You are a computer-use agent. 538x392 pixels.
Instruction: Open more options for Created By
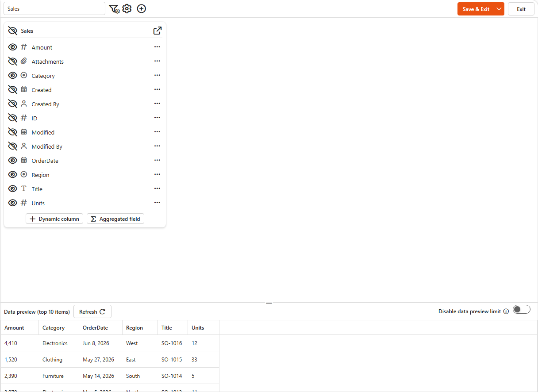(157, 104)
